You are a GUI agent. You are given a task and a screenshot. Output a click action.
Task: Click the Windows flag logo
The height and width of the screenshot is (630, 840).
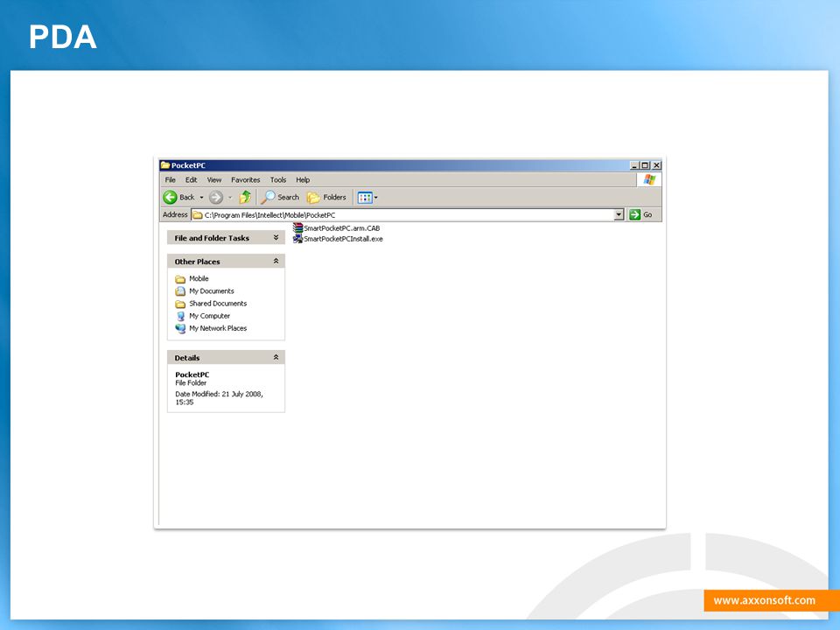(x=650, y=179)
